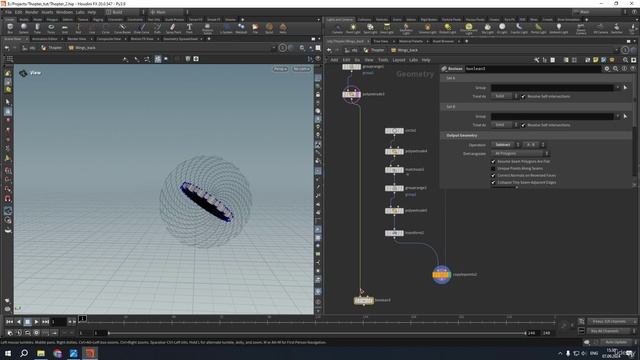Select the Platonic Solids shelf tool
This screenshot has height=360, width=640.
[x=207, y=28]
